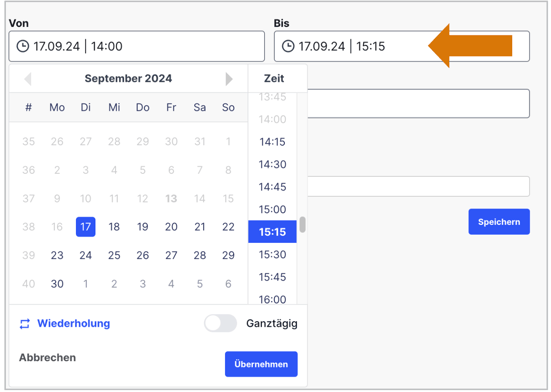Select September 24 in the calendar

coord(85,255)
